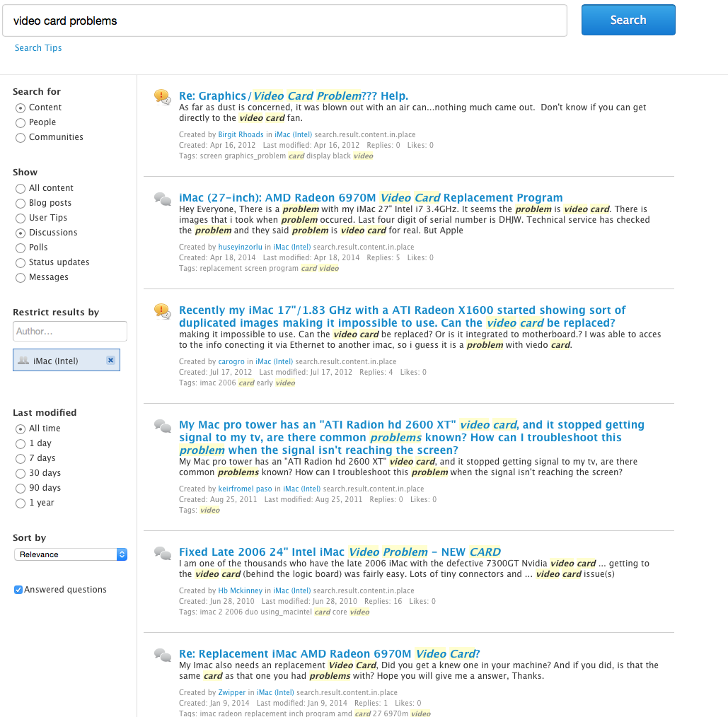Open author Zwipper profile
This screenshot has width=728, height=717.
(231, 692)
